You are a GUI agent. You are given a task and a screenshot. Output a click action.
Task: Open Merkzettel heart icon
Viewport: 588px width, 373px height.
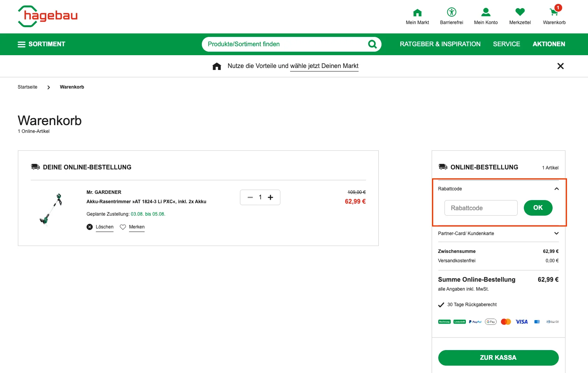point(520,12)
